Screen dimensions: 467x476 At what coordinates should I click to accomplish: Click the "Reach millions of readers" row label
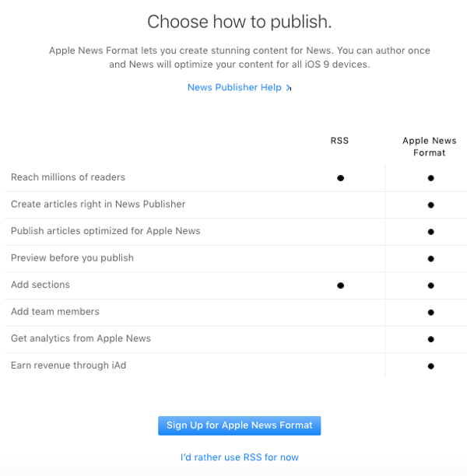(x=68, y=177)
